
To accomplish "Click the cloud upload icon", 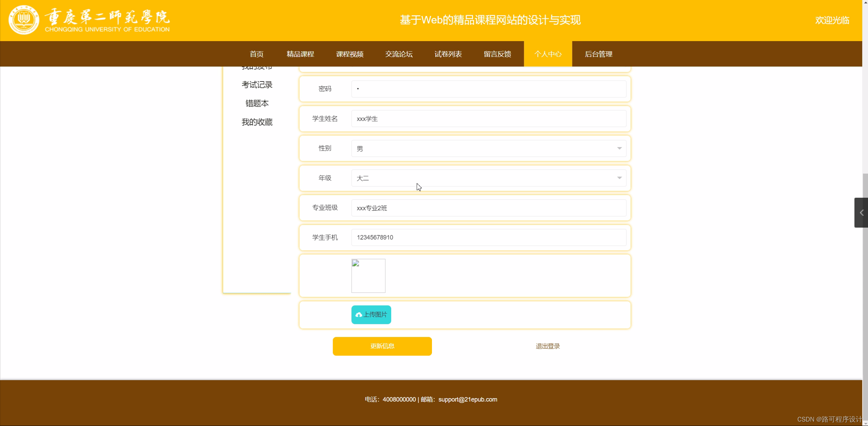I will pyautogui.click(x=358, y=315).
